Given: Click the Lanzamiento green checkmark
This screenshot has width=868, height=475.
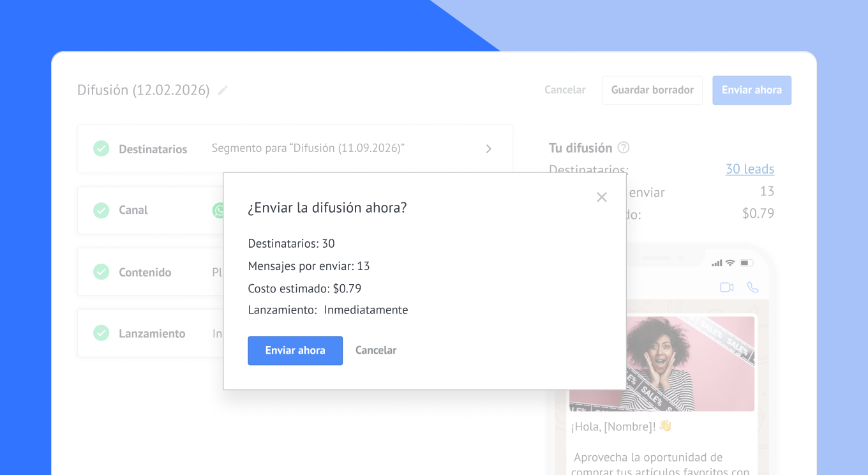Looking at the screenshot, I should click(x=101, y=333).
